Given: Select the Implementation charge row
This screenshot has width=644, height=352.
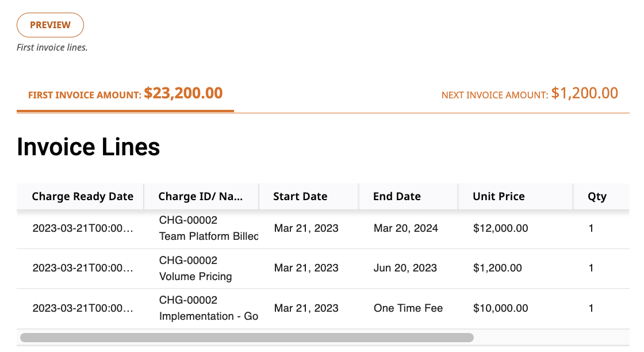Looking at the screenshot, I should [x=323, y=308].
